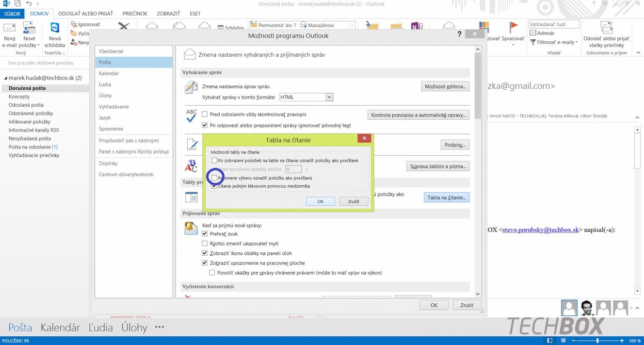The height and width of the screenshot is (345, 644).
Task: Close the Tabla na čítanie dialog
Action: (x=364, y=139)
